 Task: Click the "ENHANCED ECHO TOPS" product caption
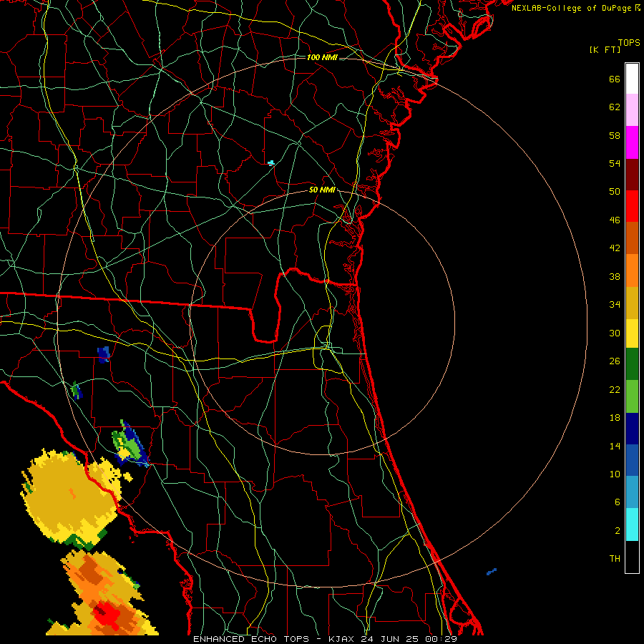click(x=251, y=639)
